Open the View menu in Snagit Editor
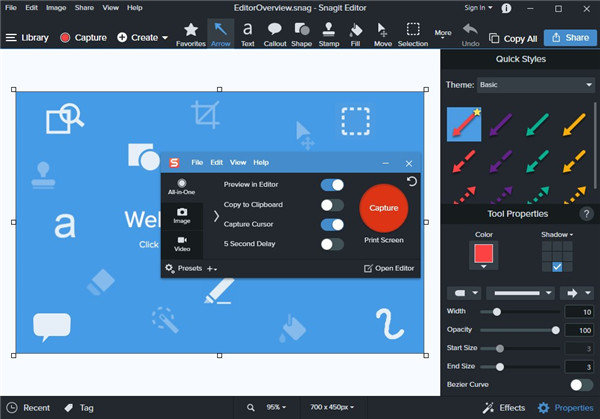 tap(110, 8)
